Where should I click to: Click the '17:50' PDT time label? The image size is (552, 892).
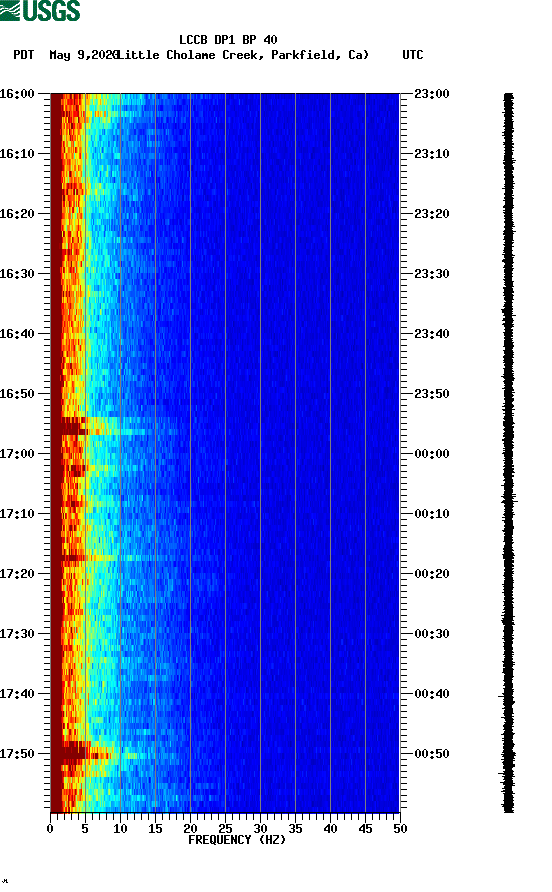17,754
